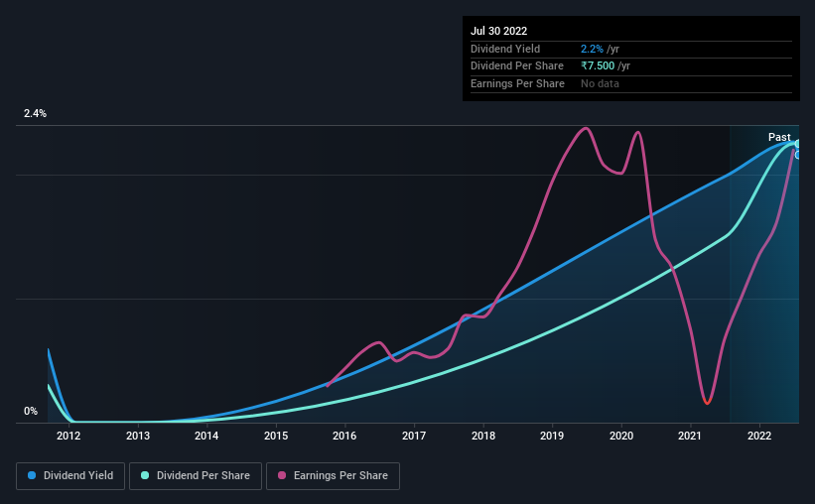The image size is (815, 504).
Task: Click the Jul 30 2022 tooltip date
Action: point(499,31)
